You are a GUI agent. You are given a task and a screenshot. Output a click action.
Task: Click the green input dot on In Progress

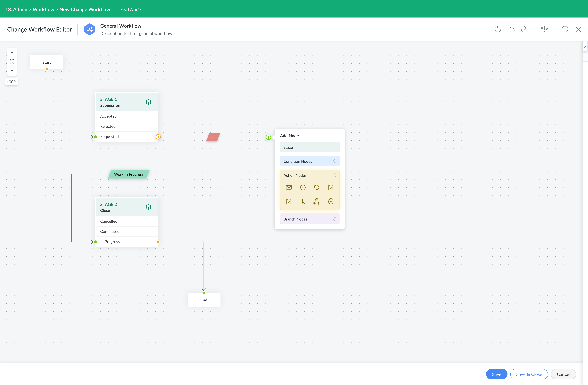tap(95, 242)
